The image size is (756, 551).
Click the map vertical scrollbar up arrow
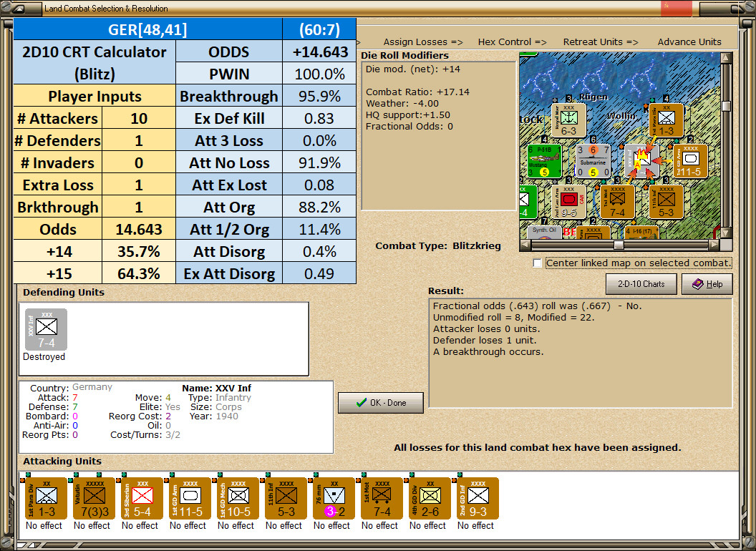coord(727,59)
